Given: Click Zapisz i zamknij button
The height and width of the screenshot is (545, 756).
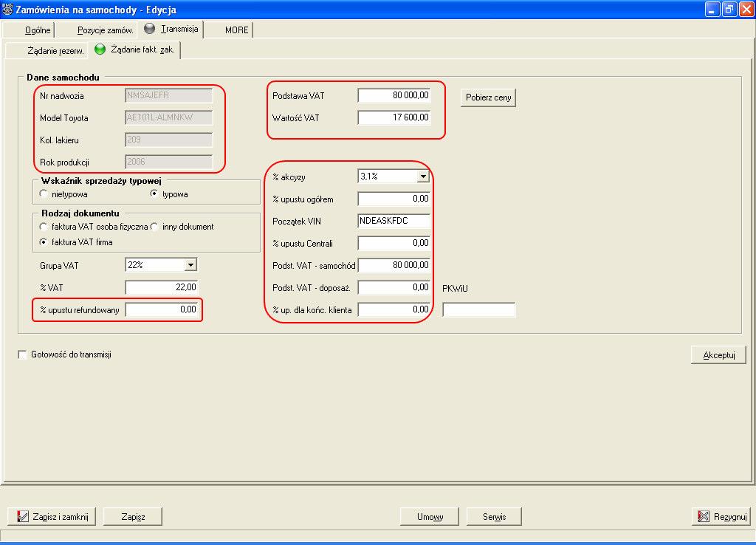Looking at the screenshot, I should [x=52, y=516].
